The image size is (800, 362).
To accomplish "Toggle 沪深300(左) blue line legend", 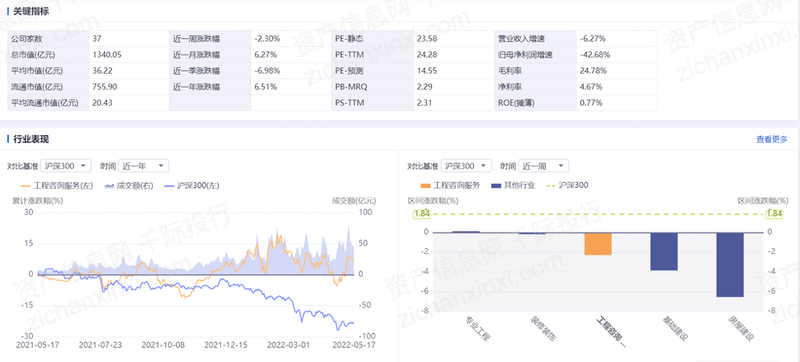I will pos(191,186).
